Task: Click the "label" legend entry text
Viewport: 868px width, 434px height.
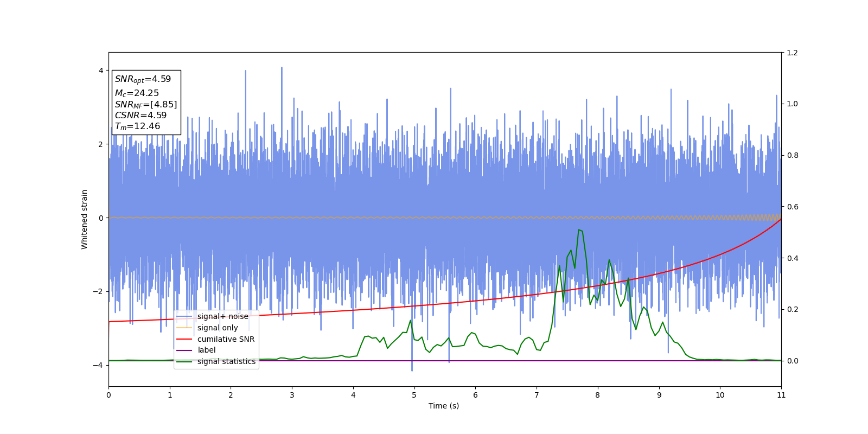Action: (x=206, y=350)
